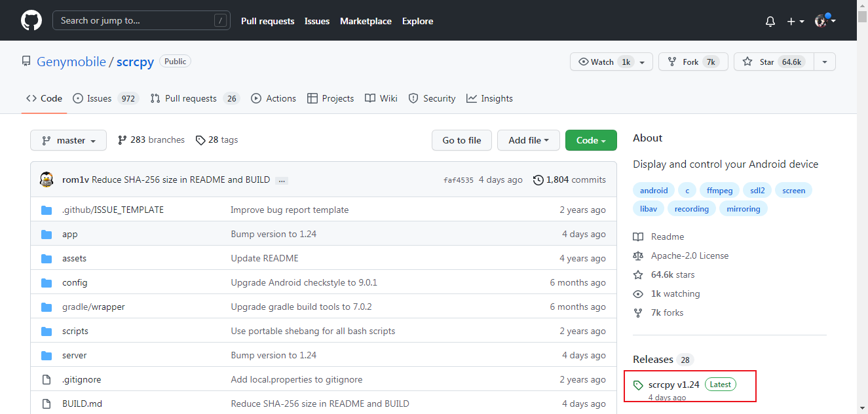Click the folder icon for the assets row
The width and height of the screenshot is (868, 414).
[47, 258]
